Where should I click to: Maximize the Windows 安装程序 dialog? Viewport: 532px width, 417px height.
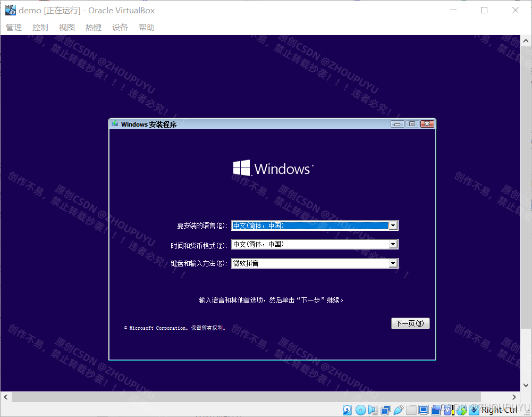pos(412,124)
